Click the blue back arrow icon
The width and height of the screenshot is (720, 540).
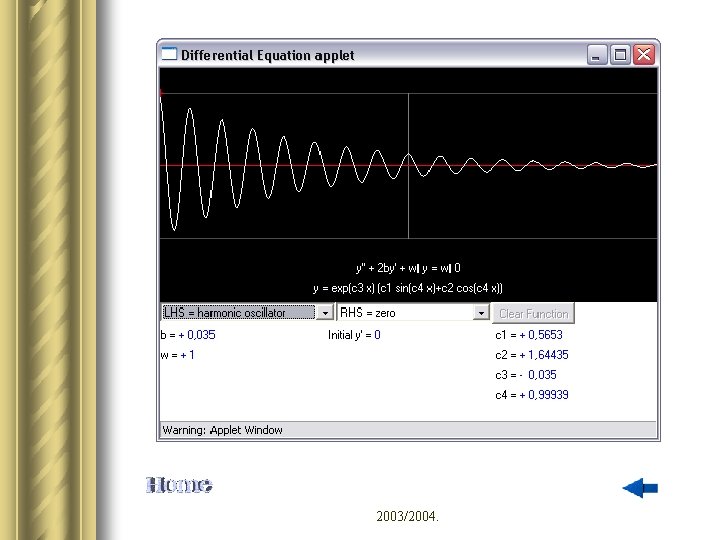640,488
